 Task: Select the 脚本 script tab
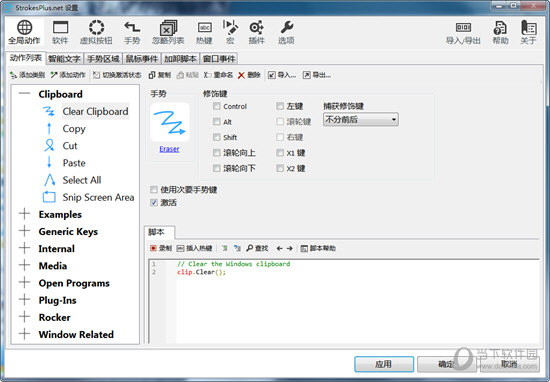tap(159, 232)
